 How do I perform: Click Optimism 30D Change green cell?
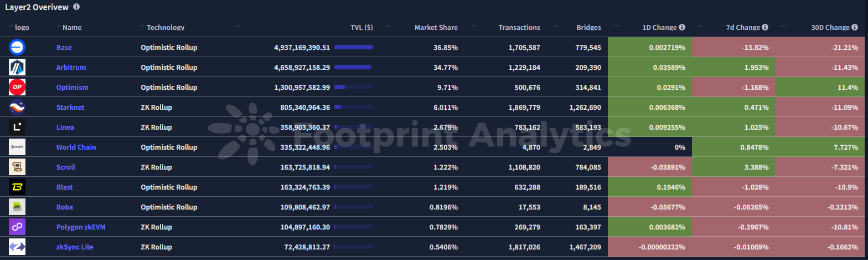821,87
